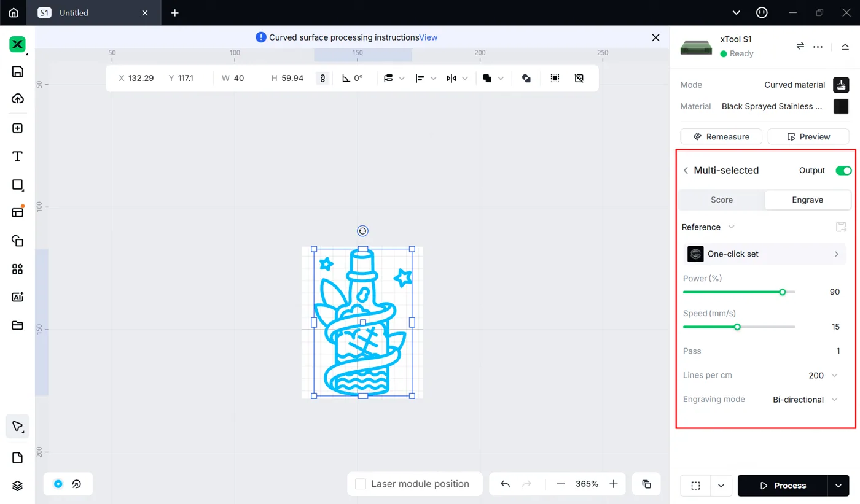Zoom out with the minus button
Image resolution: width=860 pixels, height=504 pixels.
tap(560, 484)
